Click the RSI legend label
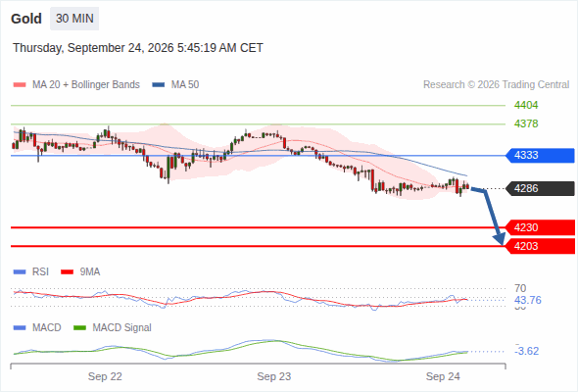Screen dimensions: 578x392 (x=40, y=272)
